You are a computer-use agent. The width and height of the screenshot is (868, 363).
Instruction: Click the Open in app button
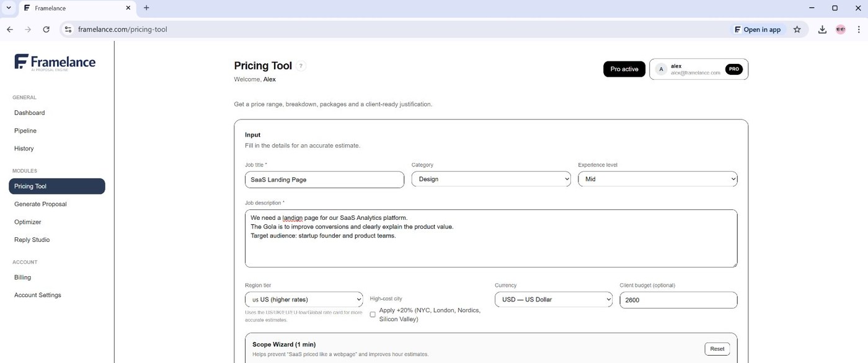(757, 29)
